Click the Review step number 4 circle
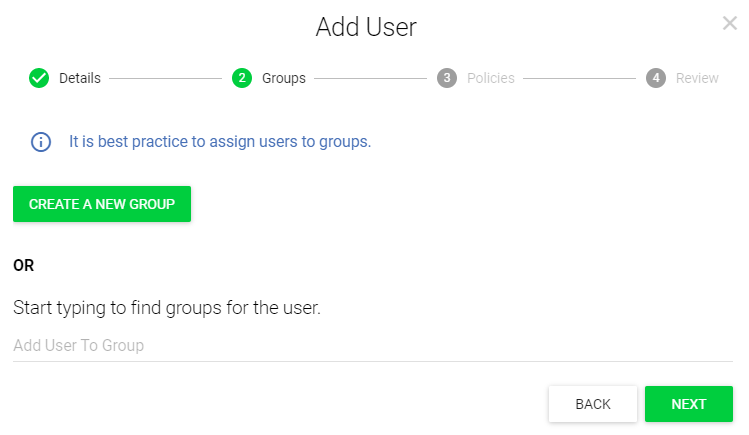Viewport: 749px width, 435px height. [655, 78]
